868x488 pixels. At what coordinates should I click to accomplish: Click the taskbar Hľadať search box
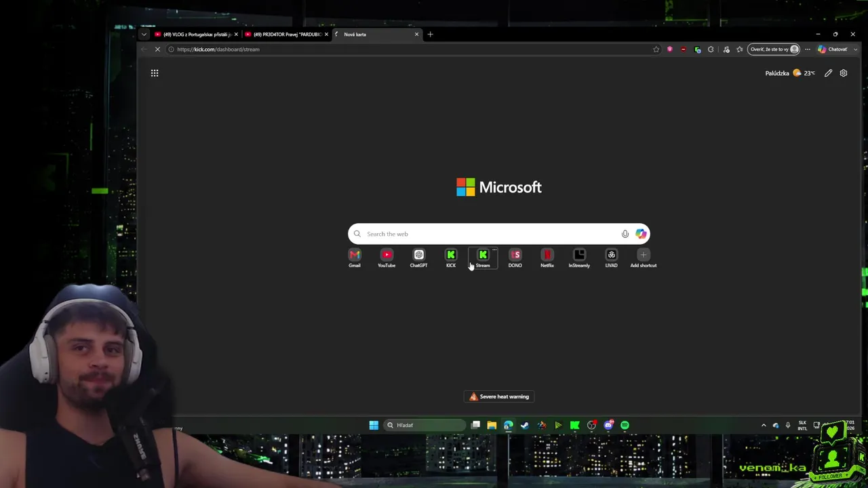click(x=425, y=425)
